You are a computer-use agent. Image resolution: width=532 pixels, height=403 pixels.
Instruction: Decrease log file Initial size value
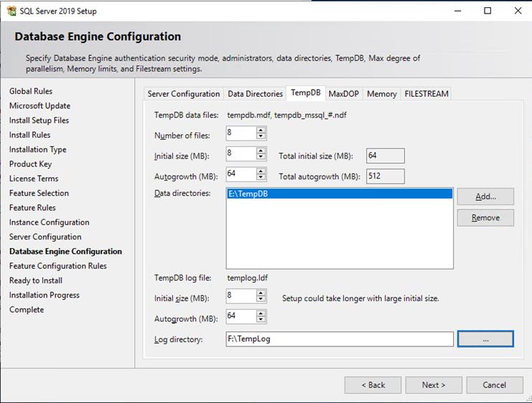[261, 299]
